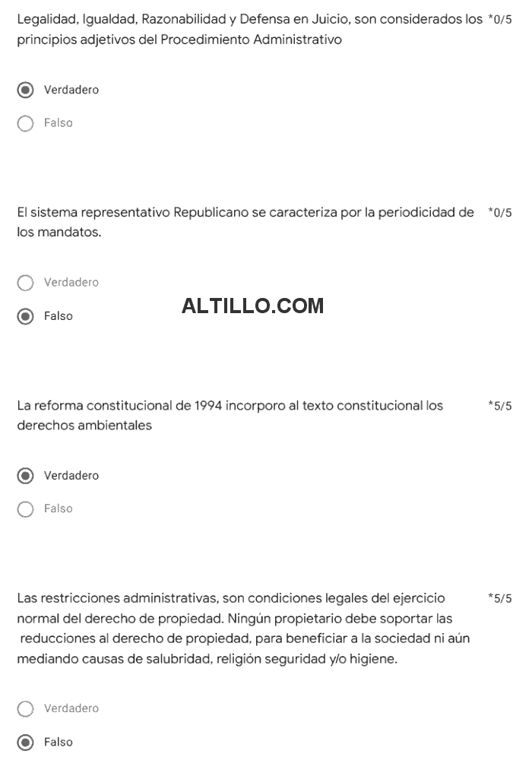The width and height of the screenshot is (532, 773).
Task: Click the 'Verdadero' label text under the sistema representativo question
Action: click(x=71, y=283)
